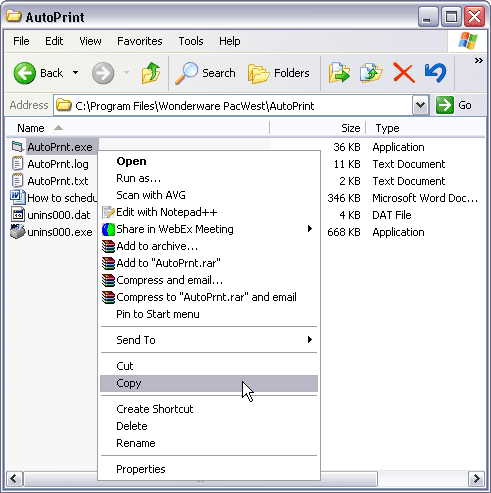This screenshot has height=493, width=491.
Task: Click the horizontal scrollbar right arrow
Action: [x=477, y=479]
